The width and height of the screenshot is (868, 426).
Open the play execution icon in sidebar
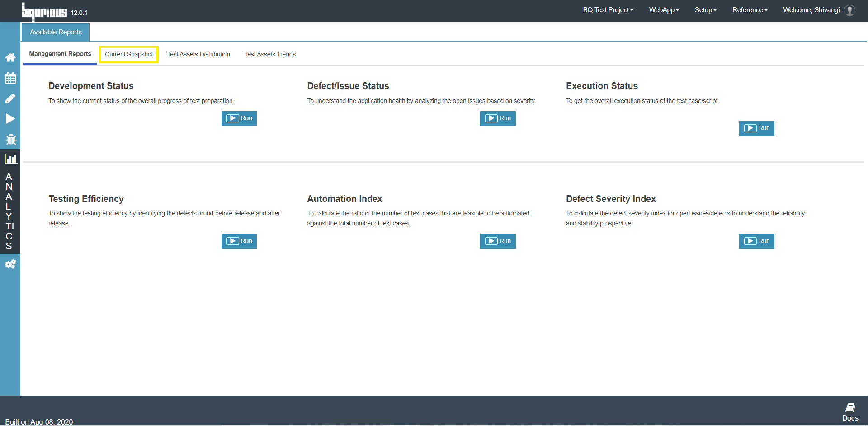coord(10,118)
